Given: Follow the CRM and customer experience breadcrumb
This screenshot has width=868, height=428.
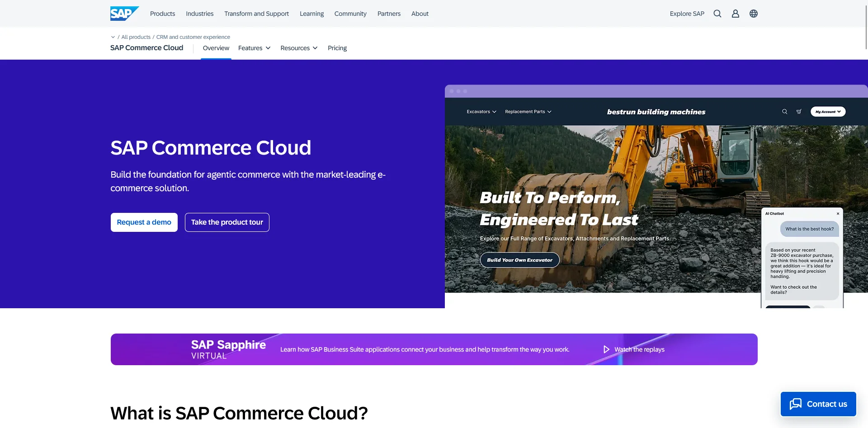Looking at the screenshot, I should point(193,37).
